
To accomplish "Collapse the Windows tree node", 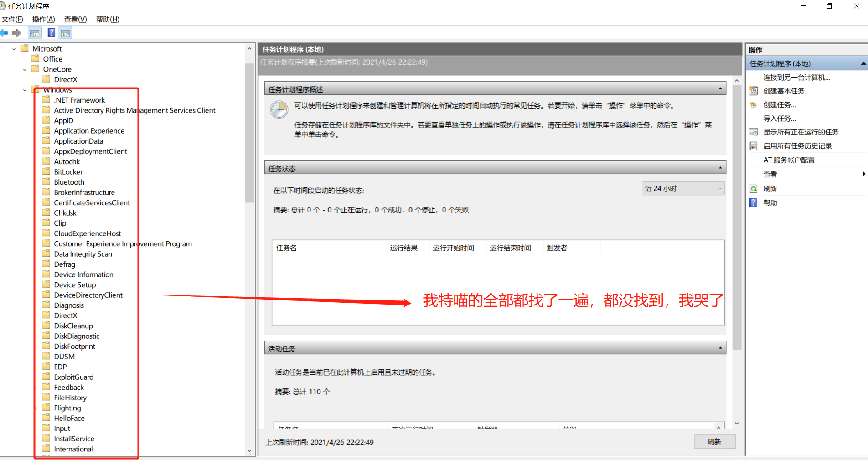I will (25, 90).
